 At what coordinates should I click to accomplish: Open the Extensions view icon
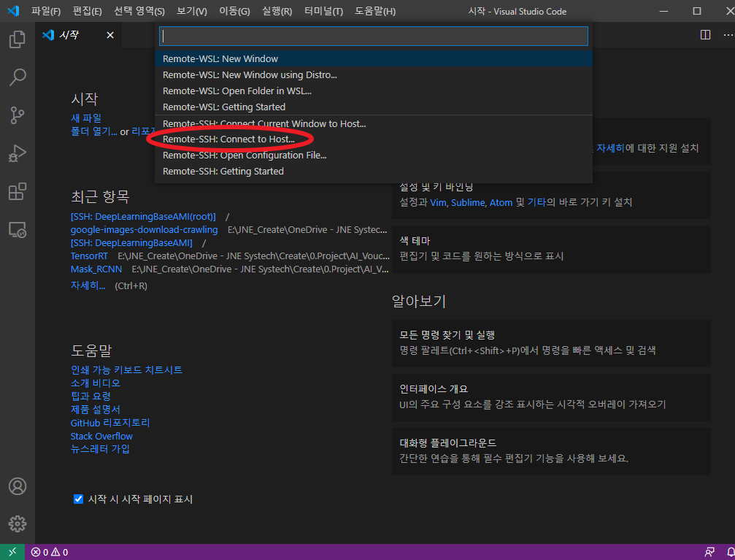pos(18,191)
